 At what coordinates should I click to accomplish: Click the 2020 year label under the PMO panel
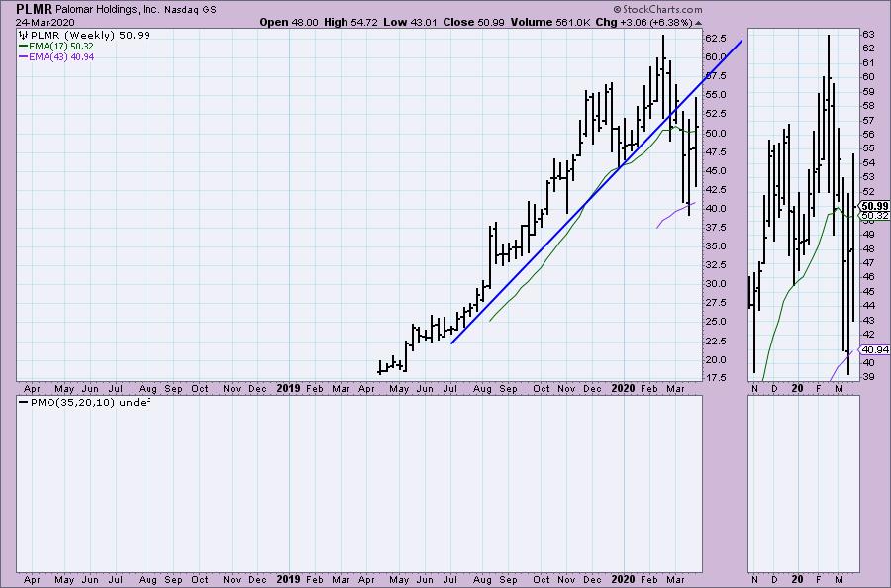pyautogui.click(x=623, y=579)
